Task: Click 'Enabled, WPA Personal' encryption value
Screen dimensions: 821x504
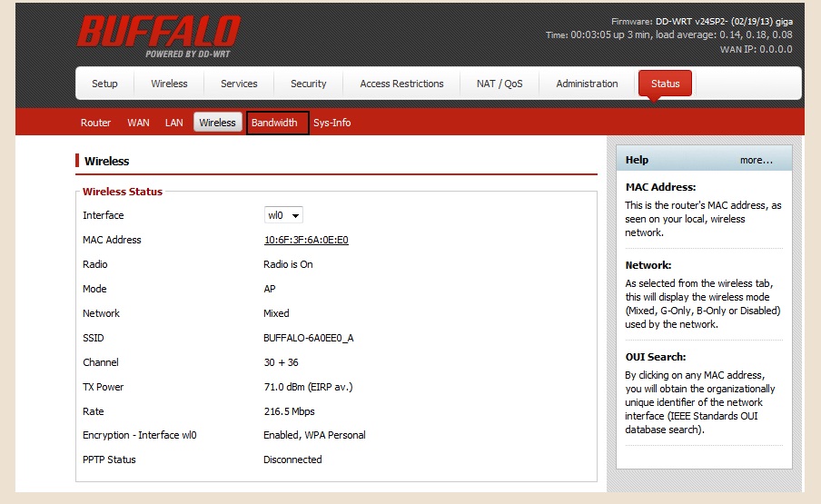Action: click(x=314, y=435)
